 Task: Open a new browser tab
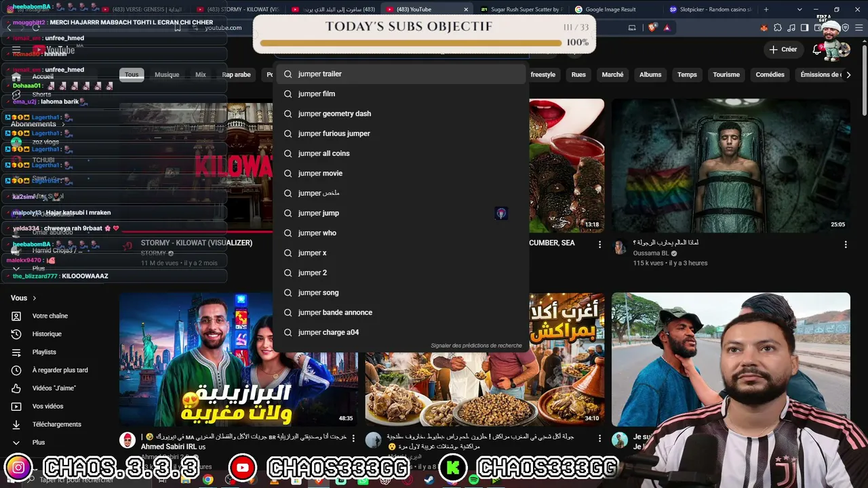coord(766,9)
